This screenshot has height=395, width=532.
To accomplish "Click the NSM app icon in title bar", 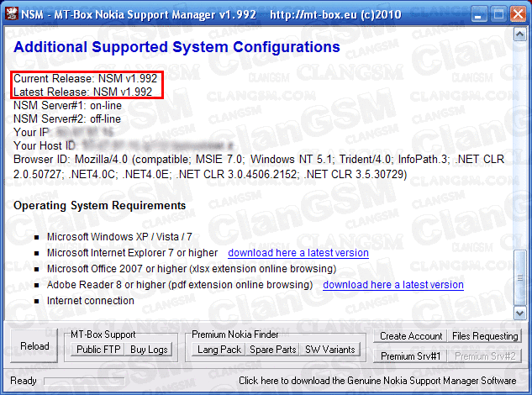I will [12, 14].
